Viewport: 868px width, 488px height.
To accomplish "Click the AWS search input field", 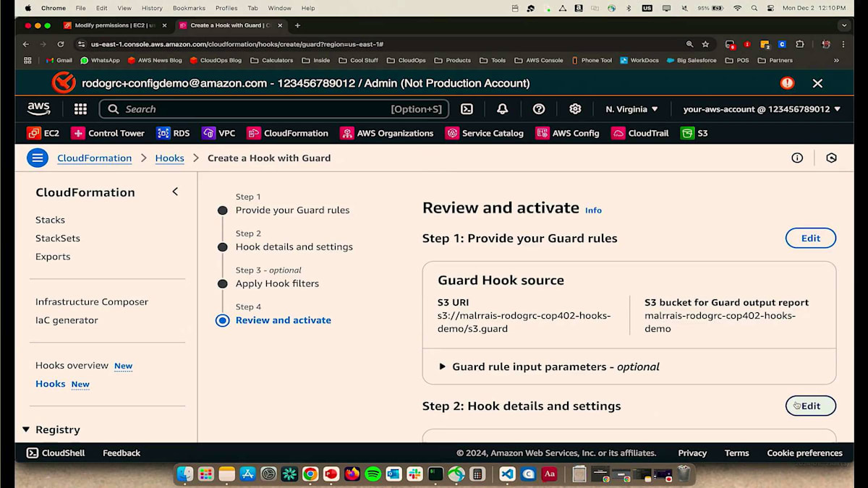I will (x=273, y=109).
